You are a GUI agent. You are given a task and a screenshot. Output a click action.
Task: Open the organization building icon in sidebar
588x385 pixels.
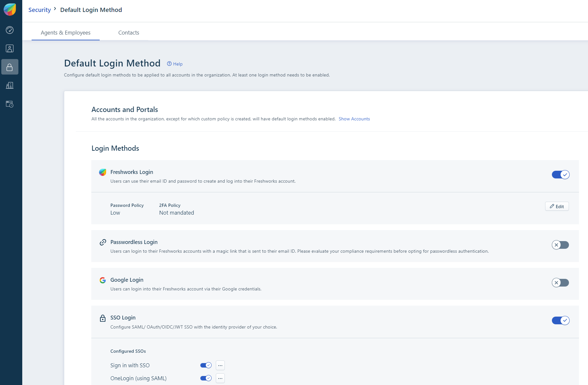tap(10, 85)
